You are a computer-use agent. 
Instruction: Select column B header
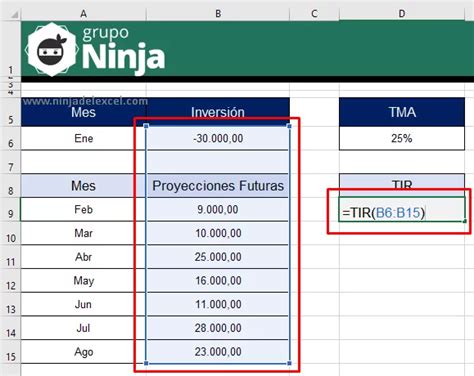tap(218, 14)
